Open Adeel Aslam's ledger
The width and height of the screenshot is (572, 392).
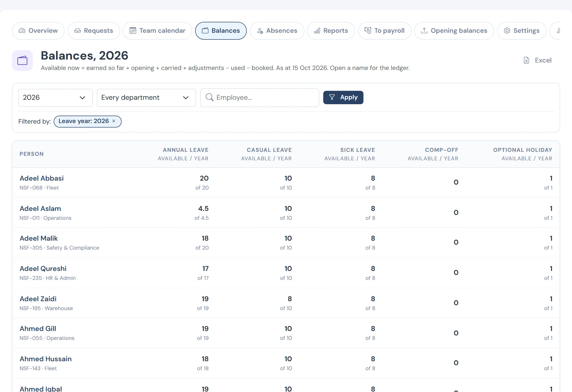(40, 208)
